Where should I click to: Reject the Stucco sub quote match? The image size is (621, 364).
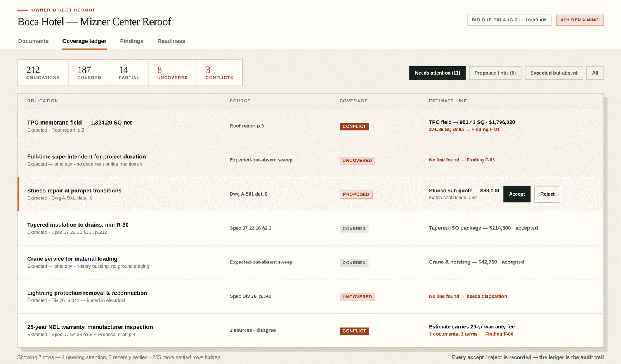(x=547, y=194)
